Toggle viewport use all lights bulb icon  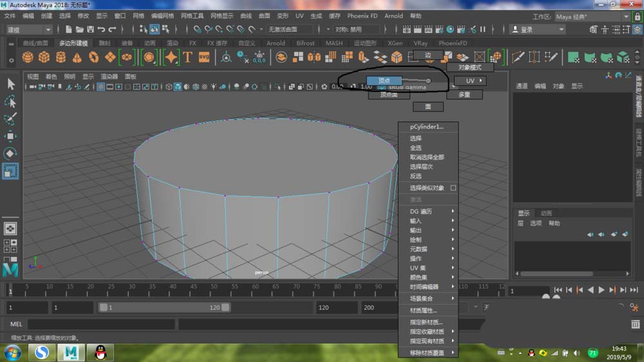(214, 87)
